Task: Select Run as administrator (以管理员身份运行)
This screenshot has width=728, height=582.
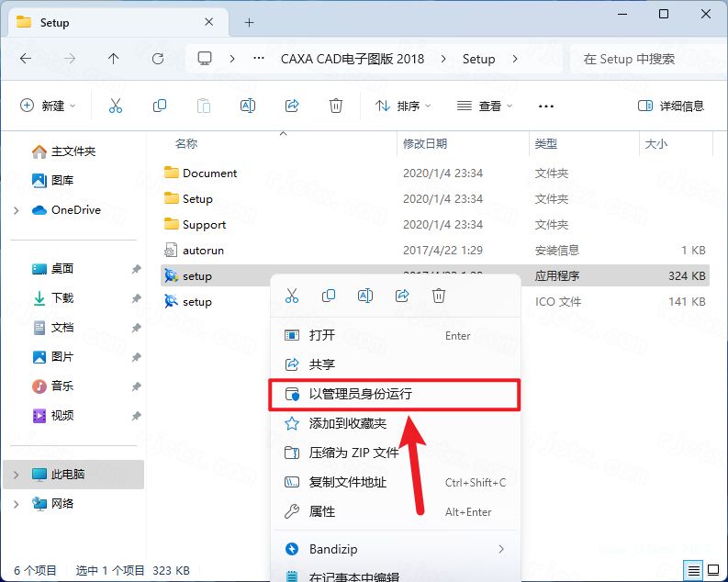Action: coord(395,394)
